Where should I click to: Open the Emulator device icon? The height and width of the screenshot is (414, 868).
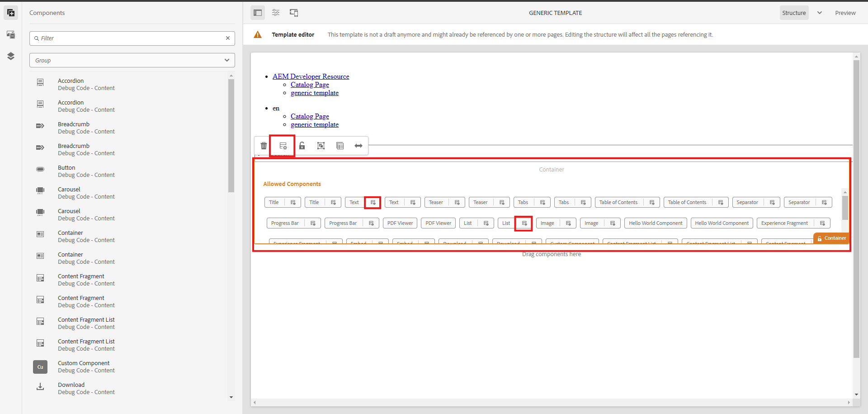[x=294, y=13]
